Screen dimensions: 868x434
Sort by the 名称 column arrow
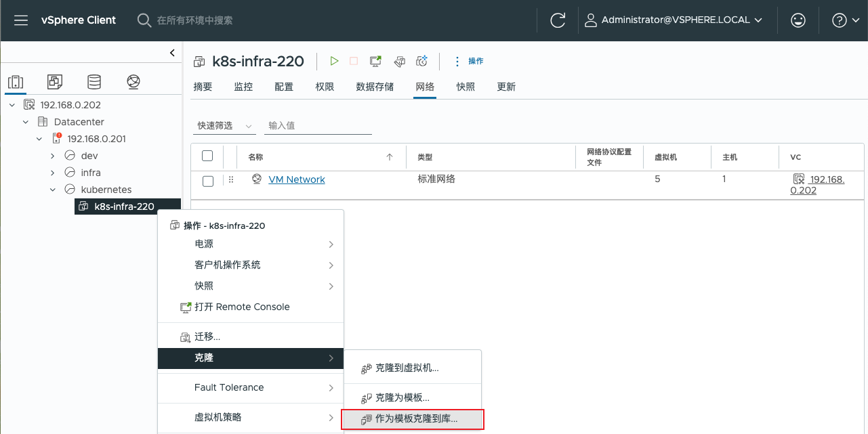(390, 157)
